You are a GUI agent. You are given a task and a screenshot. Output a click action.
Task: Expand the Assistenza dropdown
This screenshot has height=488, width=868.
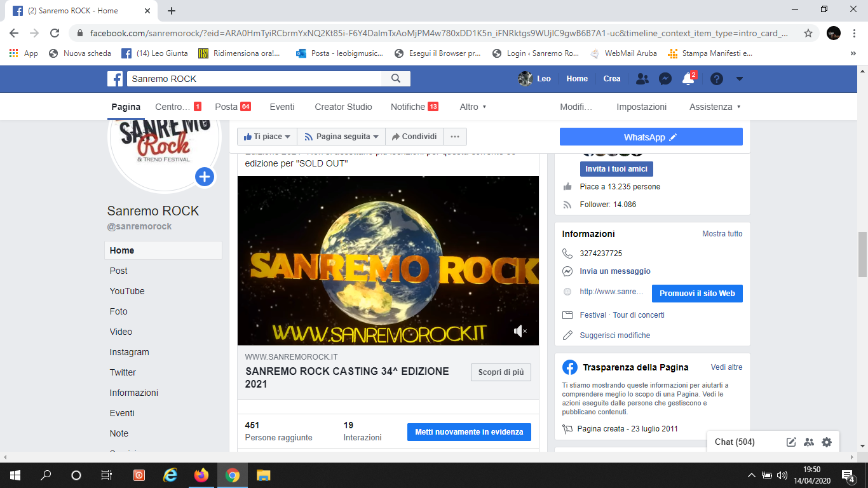click(715, 107)
